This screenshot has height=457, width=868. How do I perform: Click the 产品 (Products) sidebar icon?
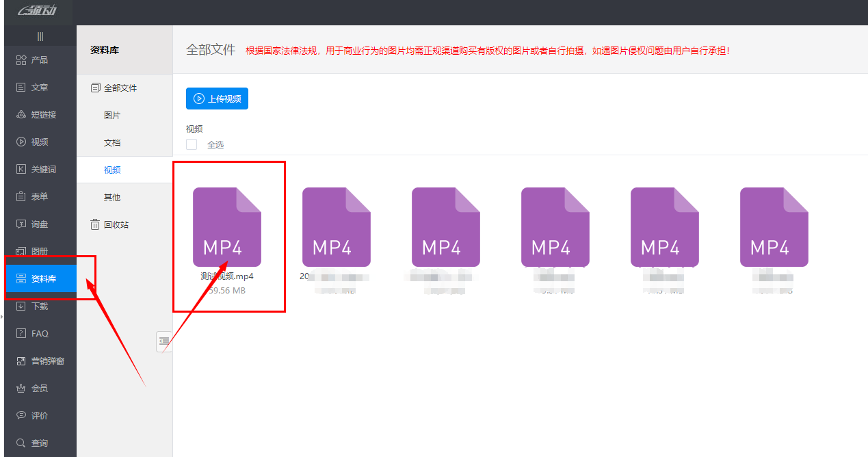point(21,60)
